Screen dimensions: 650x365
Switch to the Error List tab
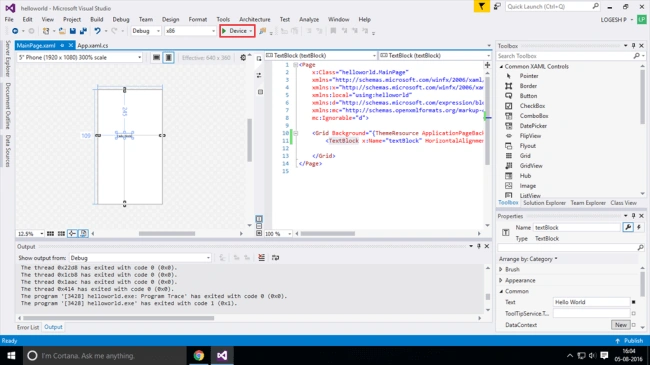[x=28, y=327]
